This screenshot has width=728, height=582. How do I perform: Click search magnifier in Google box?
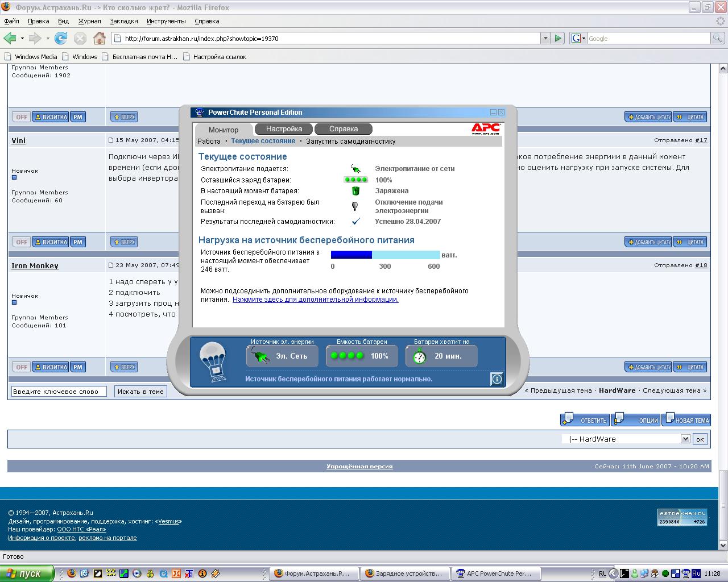tap(718, 38)
